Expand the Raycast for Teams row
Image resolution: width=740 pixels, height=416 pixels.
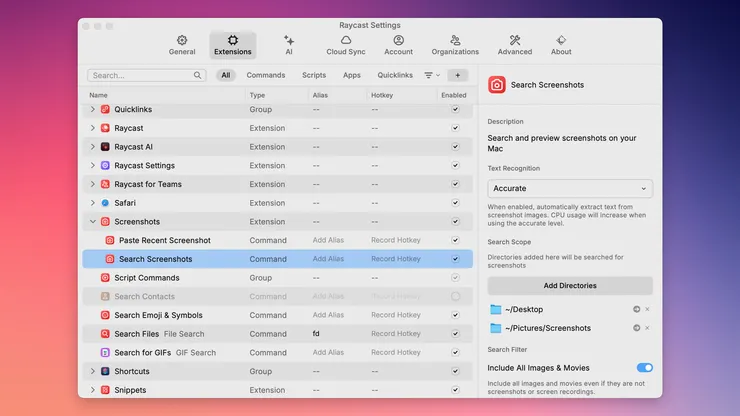pos(92,184)
